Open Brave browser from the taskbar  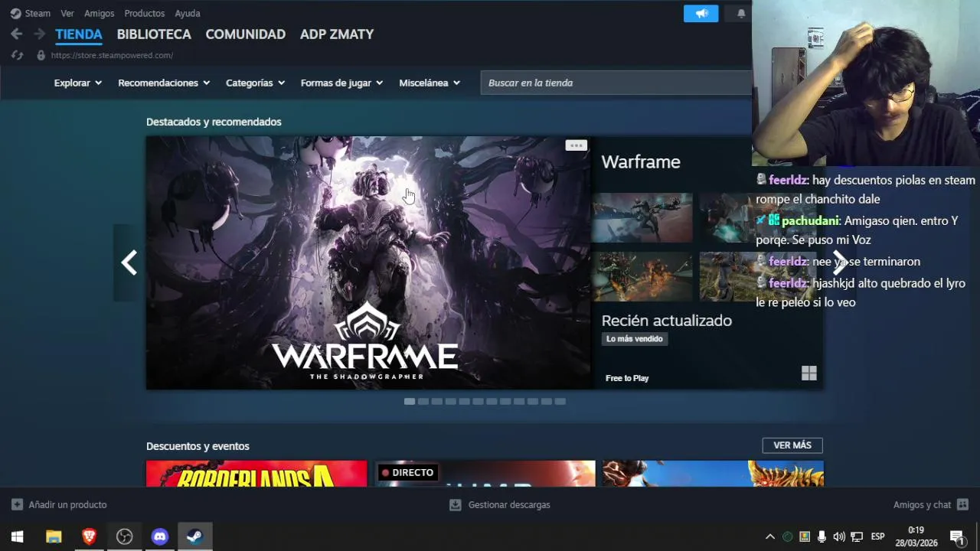(x=89, y=536)
